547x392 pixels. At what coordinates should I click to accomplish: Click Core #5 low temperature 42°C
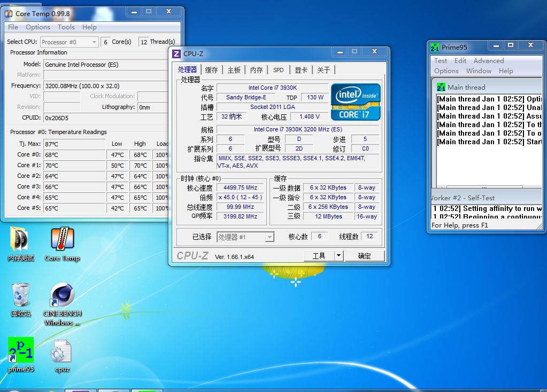tap(118, 208)
